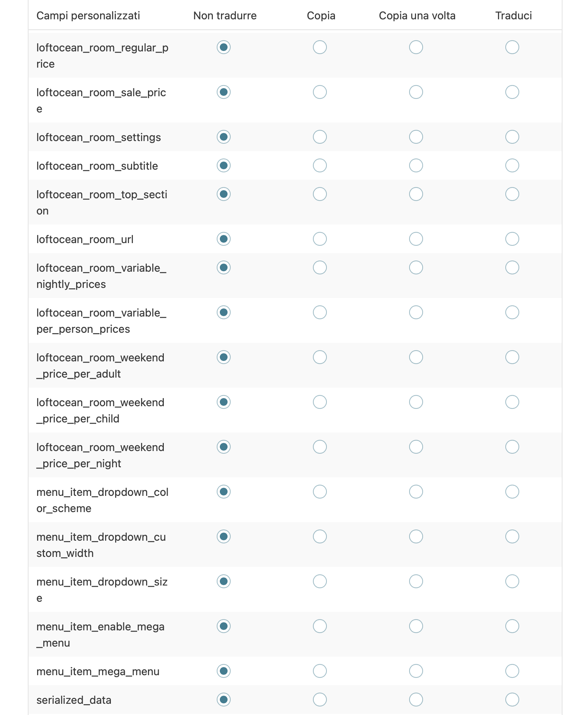Set loftocean_room_regular_price to Copia
Screen dimensions: 588x715
click(x=320, y=47)
